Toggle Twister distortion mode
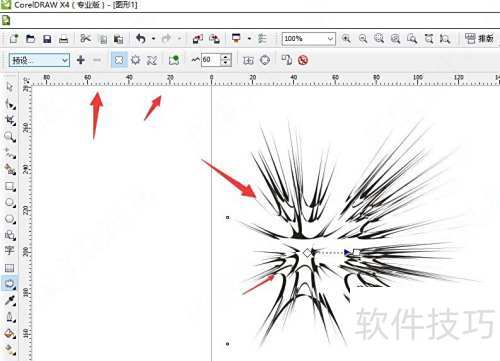 pos(152,60)
